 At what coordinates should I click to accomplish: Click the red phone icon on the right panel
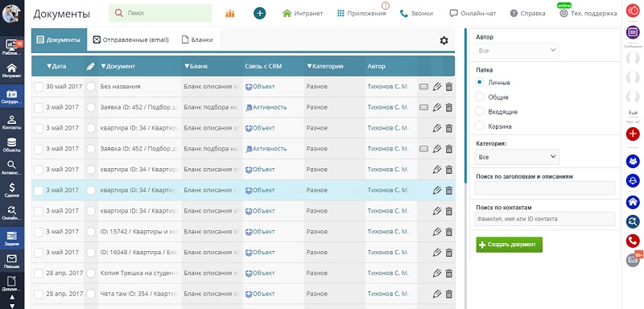(x=633, y=241)
